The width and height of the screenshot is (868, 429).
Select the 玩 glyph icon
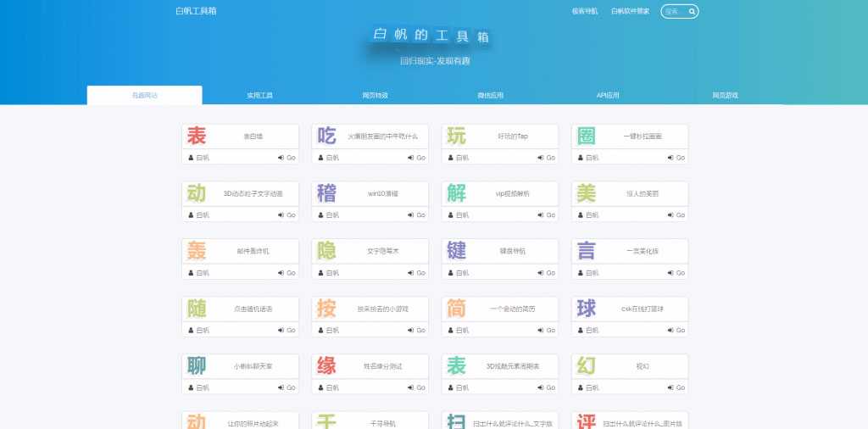point(456,136)
